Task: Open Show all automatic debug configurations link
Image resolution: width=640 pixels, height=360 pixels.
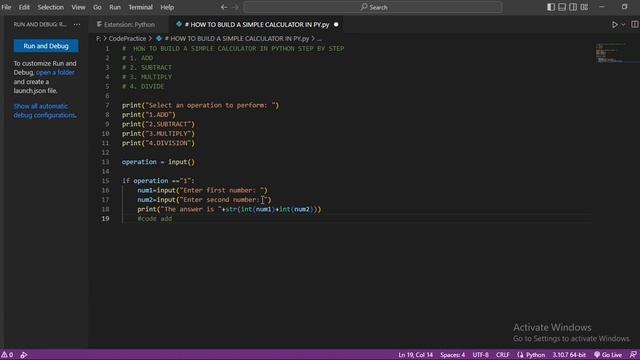Action: (x=44, y=111)
